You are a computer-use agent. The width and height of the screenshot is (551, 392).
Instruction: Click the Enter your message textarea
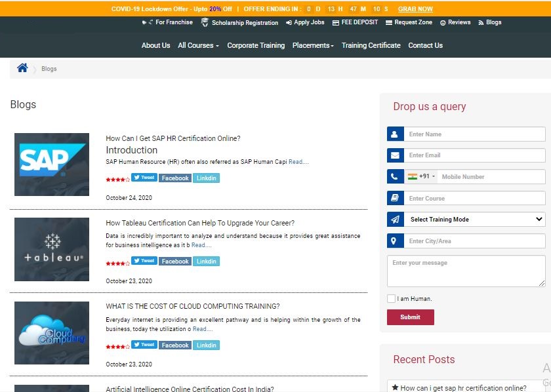pyautogui.click(x=466, y=271)
